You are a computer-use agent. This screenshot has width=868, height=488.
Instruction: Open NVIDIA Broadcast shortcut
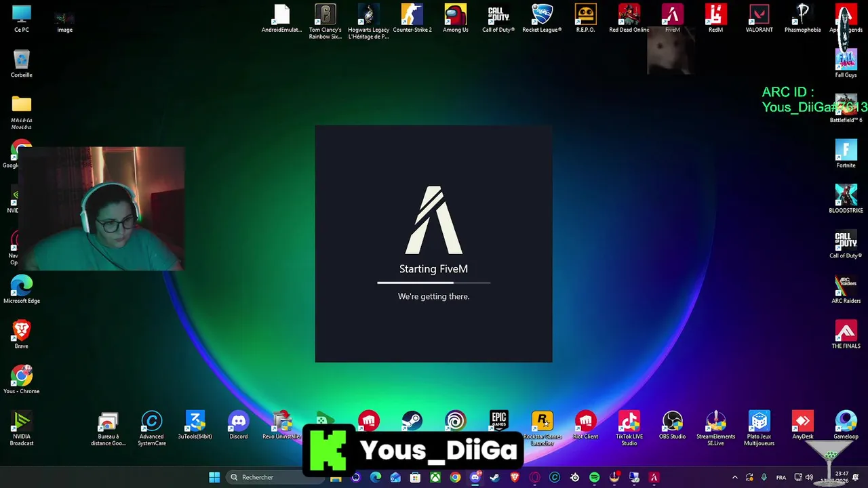click(22, 429)
